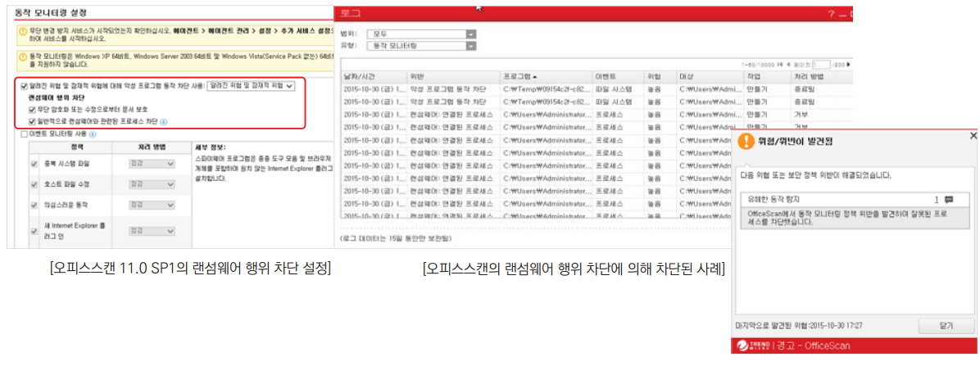
Task: Close the 위협/위반이 발견됨 alert with the X
Action: (973, 136)
